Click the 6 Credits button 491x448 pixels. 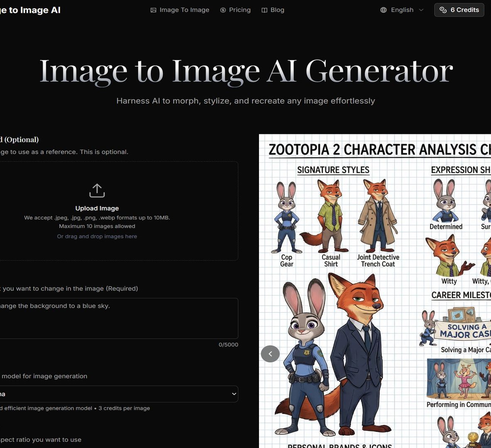click(459, 10)
